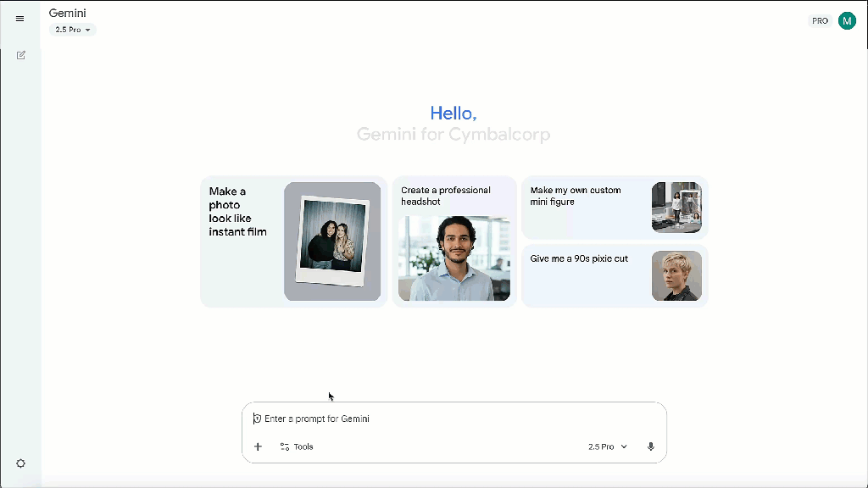Click the Gemini title text
The height and width of the screenshot is (488, 868).
[68, 13]
